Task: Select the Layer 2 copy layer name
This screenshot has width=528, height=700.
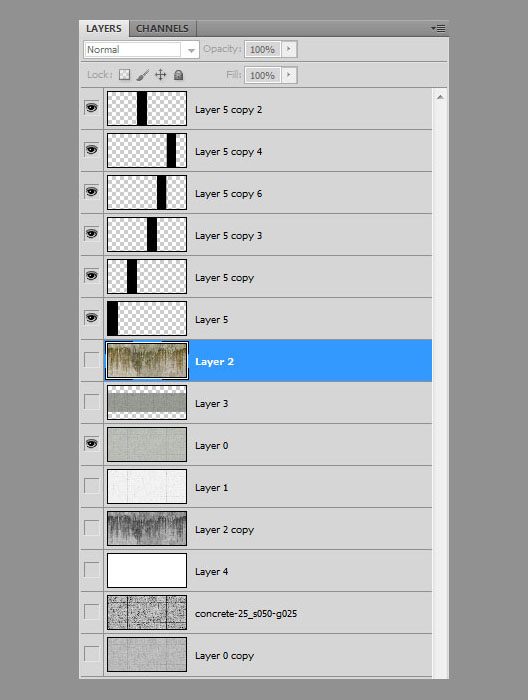Action: (225, 530)
